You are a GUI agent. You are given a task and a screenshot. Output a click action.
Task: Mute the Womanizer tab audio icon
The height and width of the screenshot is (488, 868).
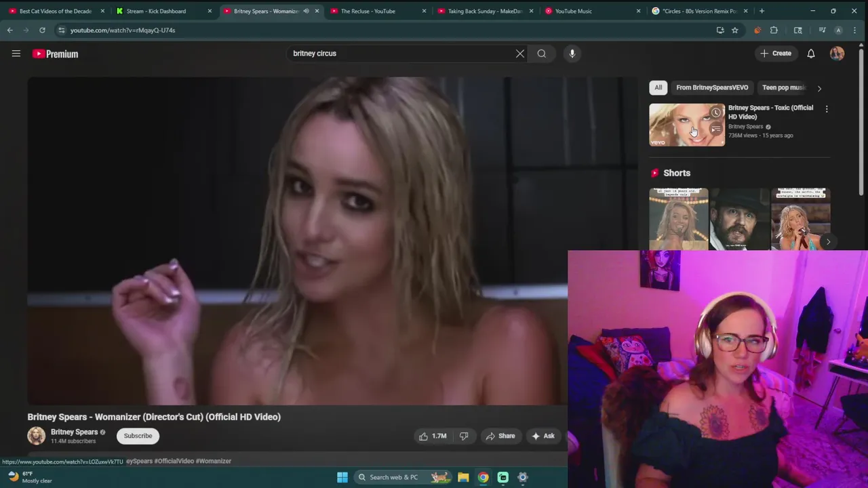pos(306,11)
